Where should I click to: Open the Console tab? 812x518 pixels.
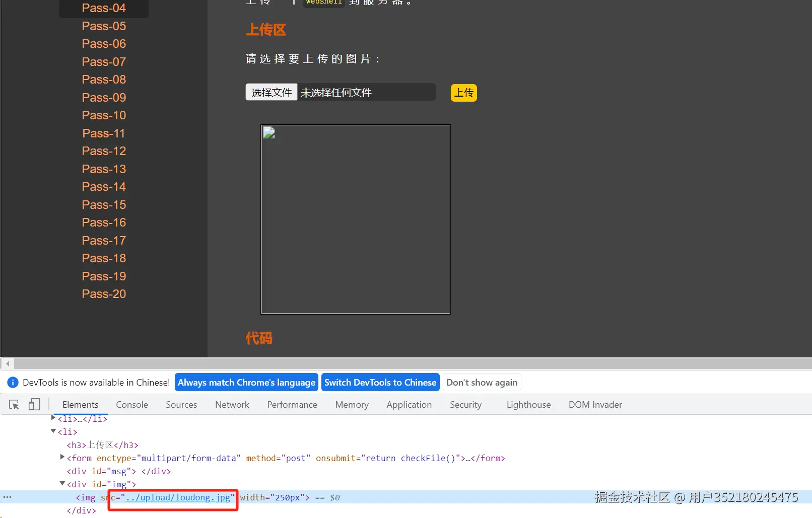tap(132, 405)
